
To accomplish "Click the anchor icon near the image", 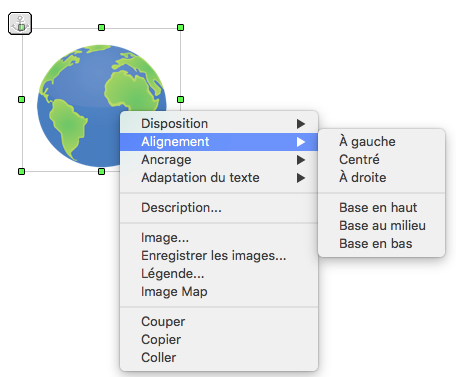I will tap(20, 23).
